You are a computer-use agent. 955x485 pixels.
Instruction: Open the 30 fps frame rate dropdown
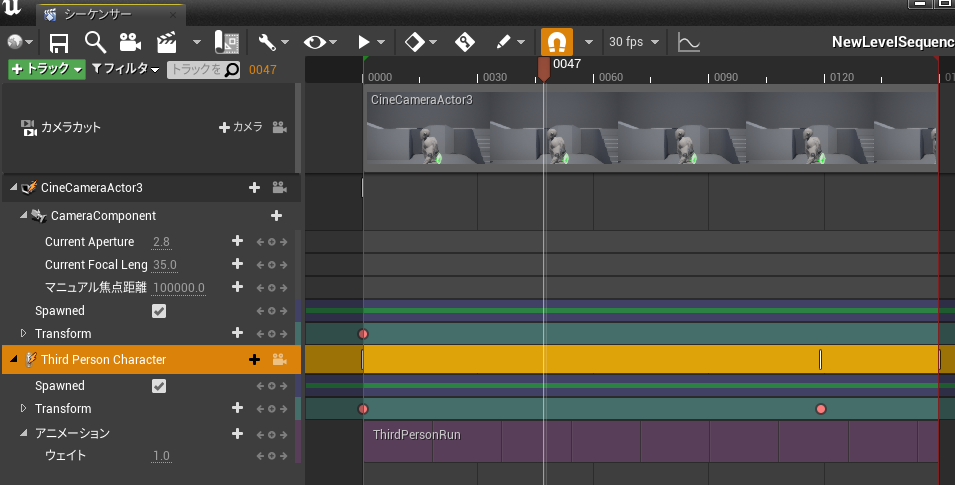pos(634,42)
